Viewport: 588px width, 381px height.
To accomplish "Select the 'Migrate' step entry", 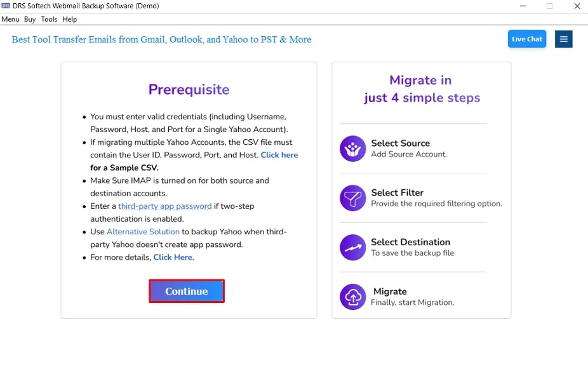I will (390, 291).
